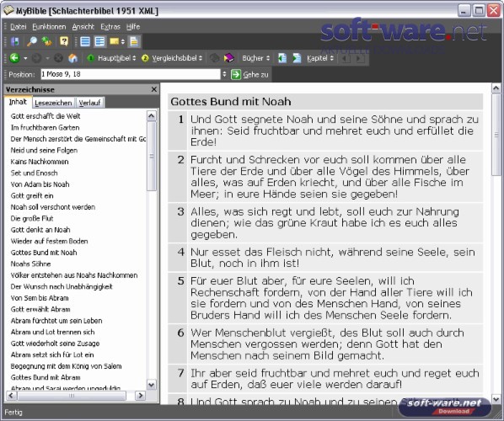This screenshot has width=504, height=421.
Task: Click the bible text scroll-down arrow
Action: click(496, 399)
